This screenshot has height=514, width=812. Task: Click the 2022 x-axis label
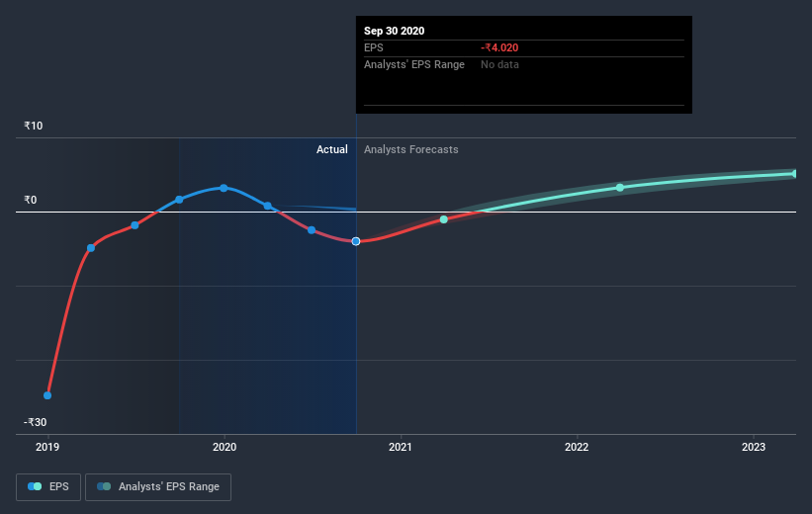(x=577, y=447)
